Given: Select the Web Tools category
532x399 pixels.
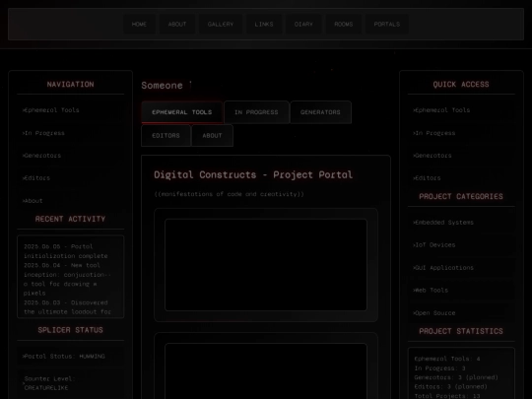Looking at the screenshot, I should point(461,290).
